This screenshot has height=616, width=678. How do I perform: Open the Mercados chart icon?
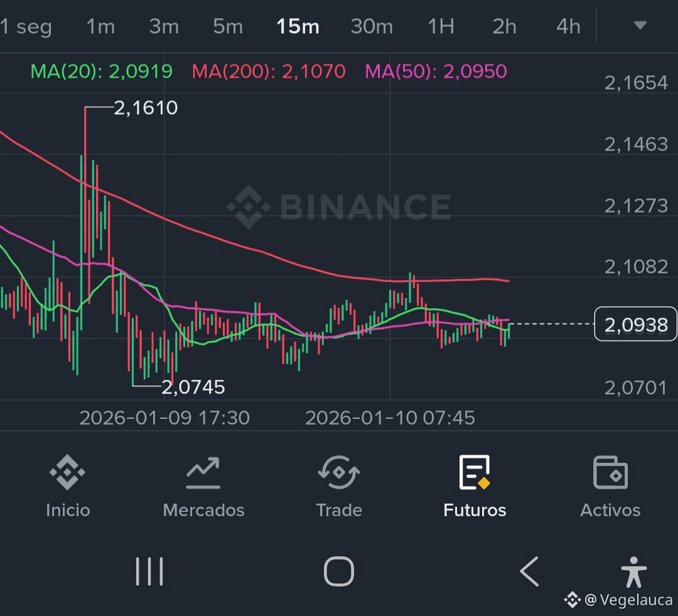click(203, 473)
